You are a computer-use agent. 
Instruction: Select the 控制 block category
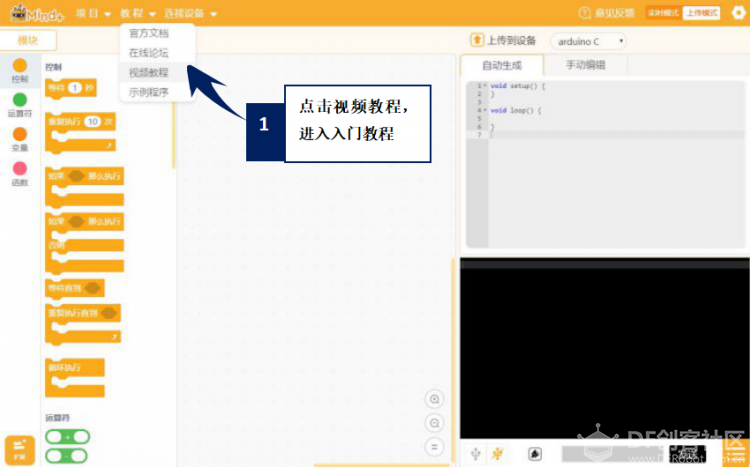click(20, 71)
